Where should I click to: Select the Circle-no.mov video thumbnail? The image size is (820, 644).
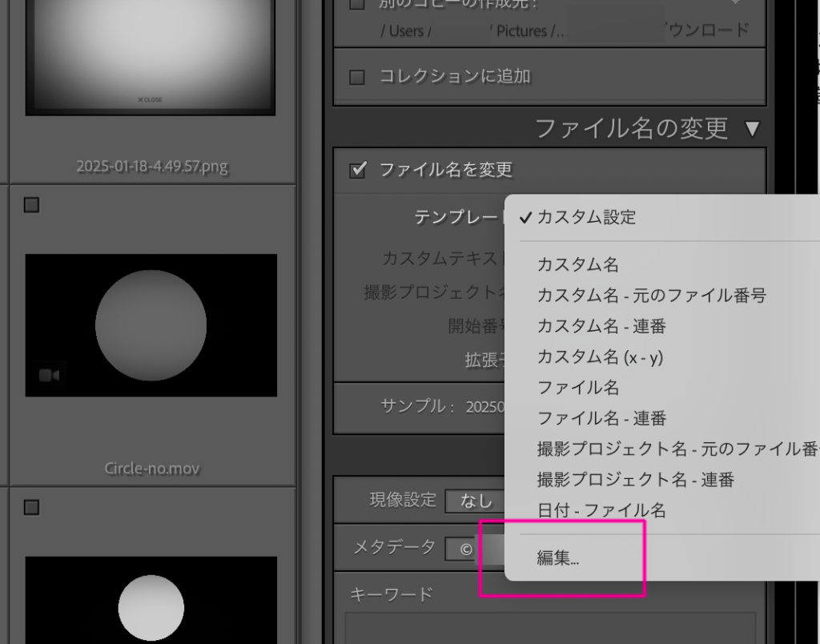click(x=151, y=325)
